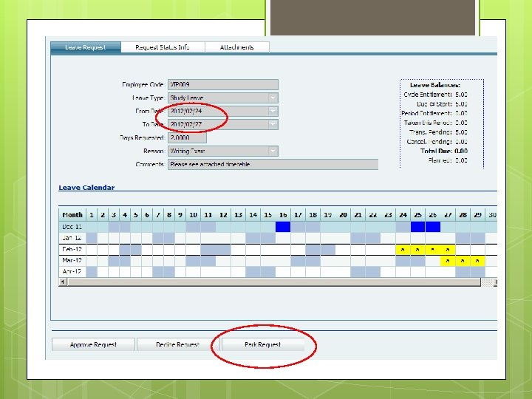The width and height of the screenshot is (532, 399).
Task: Click day 24 column header
Action: 403,215
